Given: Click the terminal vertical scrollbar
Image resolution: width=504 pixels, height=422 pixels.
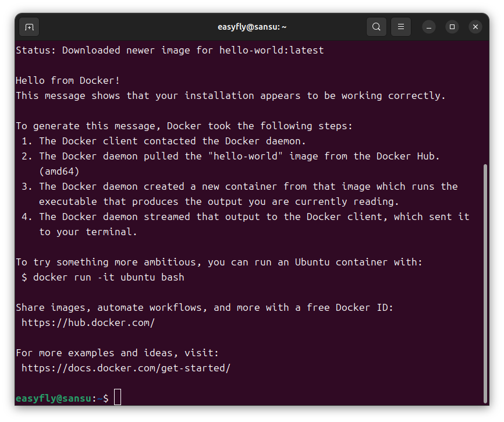Looking at the screenshot, I should (x=485, y=283).
